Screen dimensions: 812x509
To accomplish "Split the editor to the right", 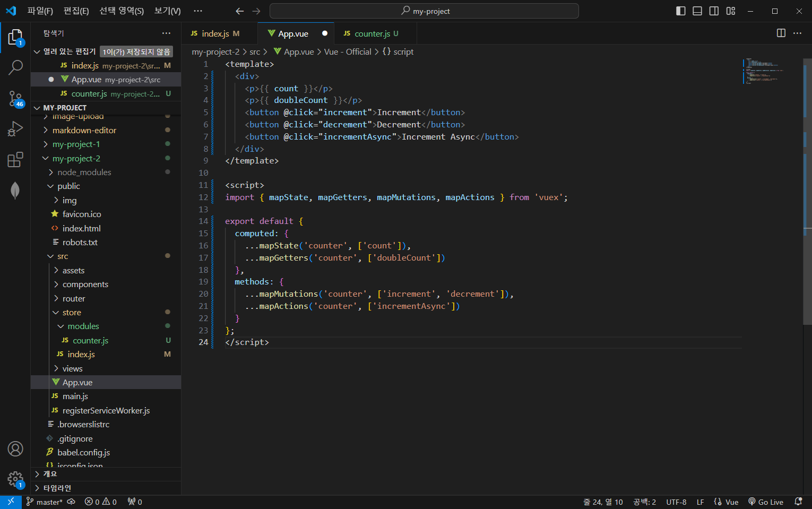I will click(781, 33).
